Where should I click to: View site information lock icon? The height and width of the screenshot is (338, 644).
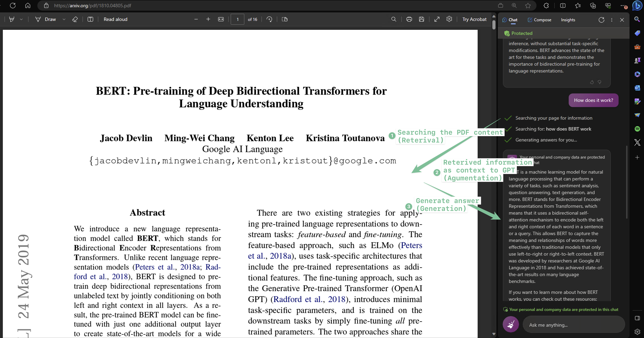(46, 5)
